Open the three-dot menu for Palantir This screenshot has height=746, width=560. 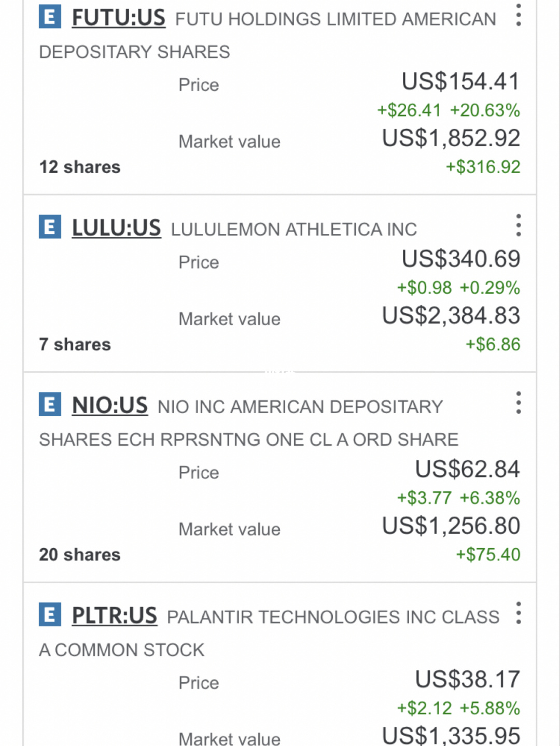click(x=518, y=613)
